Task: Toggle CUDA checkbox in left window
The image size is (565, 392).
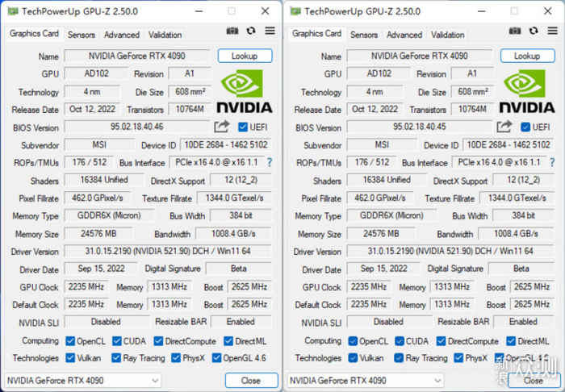Action: tap(117, 341)
